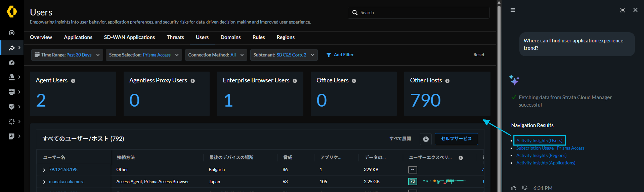The image size is (644, 192).
Task: Switch to the Domains tab
Action: click(x=231, y=37)
